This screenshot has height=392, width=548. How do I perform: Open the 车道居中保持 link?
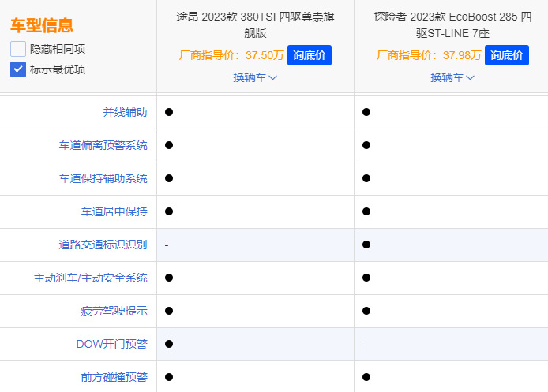click(114, 211)
